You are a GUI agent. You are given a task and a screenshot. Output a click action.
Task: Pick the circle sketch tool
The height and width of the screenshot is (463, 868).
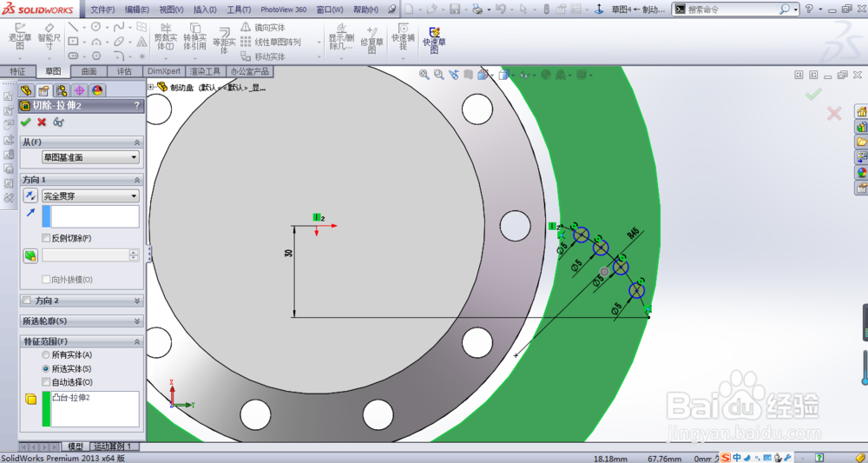[96, 27]
